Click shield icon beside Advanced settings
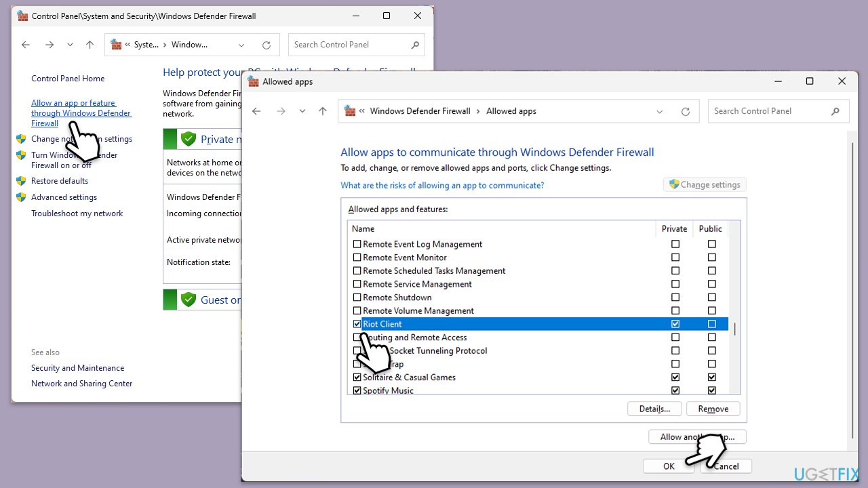This screenshot has height=488, width=868. point(21,197)
